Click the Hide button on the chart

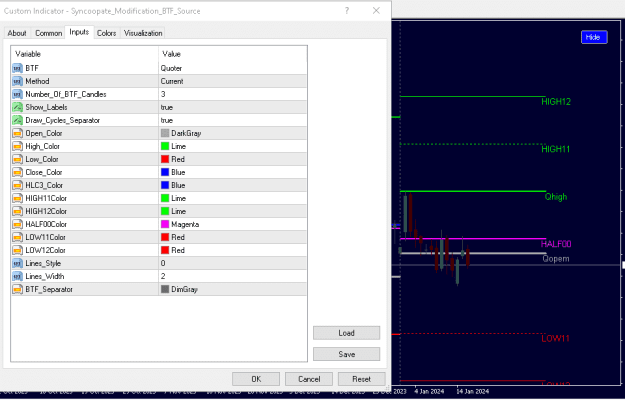pos(594,37)
